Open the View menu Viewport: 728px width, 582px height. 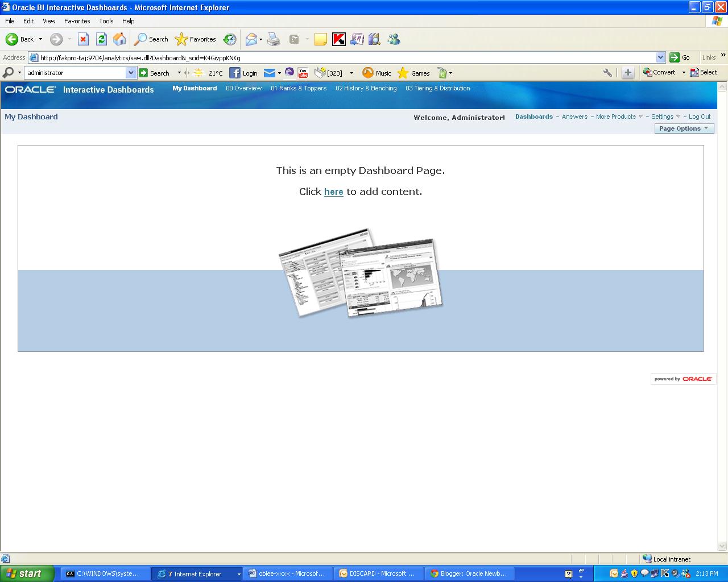pyautogui.click(x=49, y=21)
